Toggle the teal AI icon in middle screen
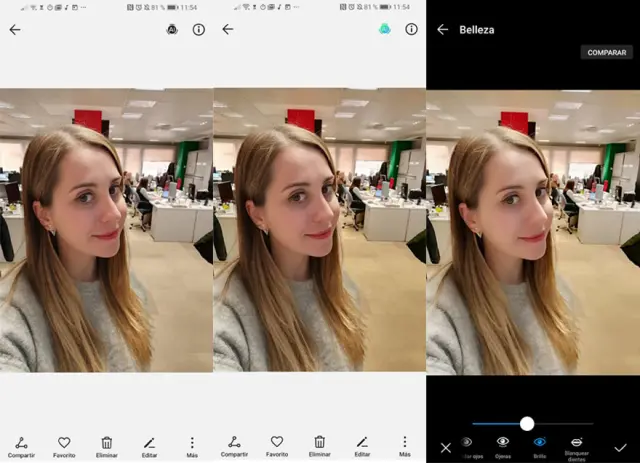The height and width of the screenshot is (463, 640). (x=385, y=30)
